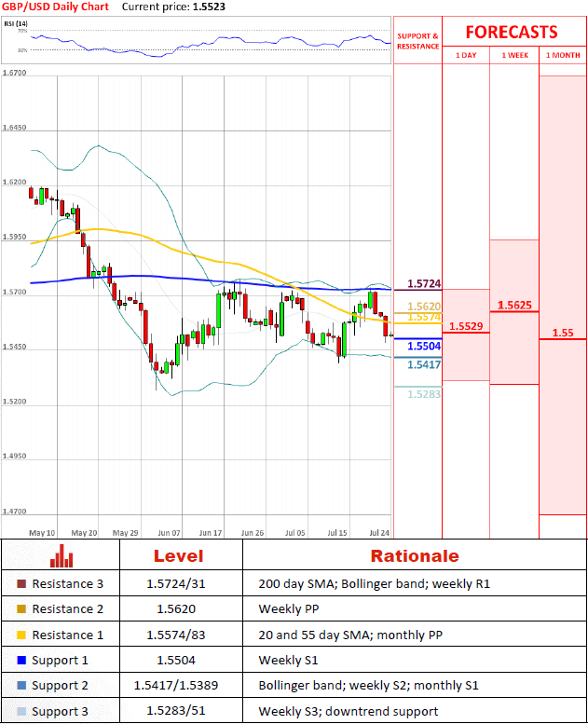Click the 1.5724 resistance level label

click(424, 283)
